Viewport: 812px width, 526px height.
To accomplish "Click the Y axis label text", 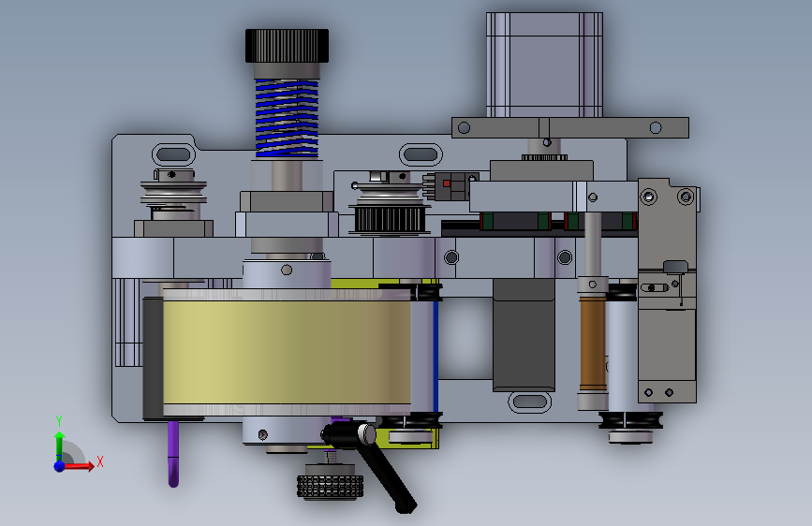I will [x=59, y=421].
